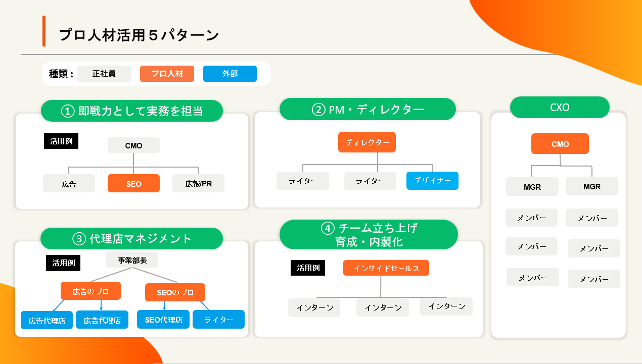The image size is (642, 364).
Task: Click the ④ チーム立ち上げ 育成・内製化 header
Action: (x=369, y=235)
